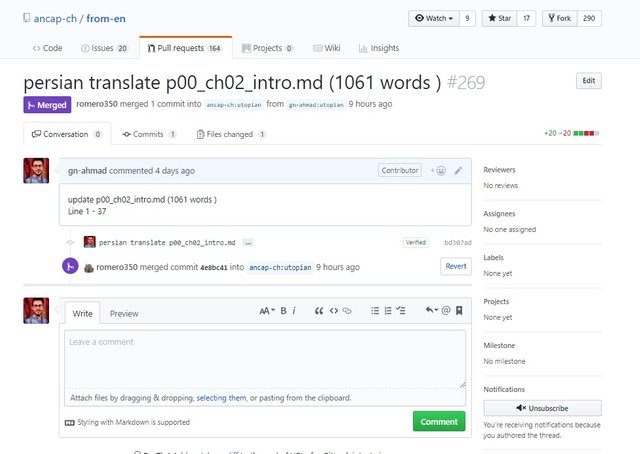The image size is (640, 454).
Task: Toggle Unsubscribe from notifications
Action: coord(542,408)
